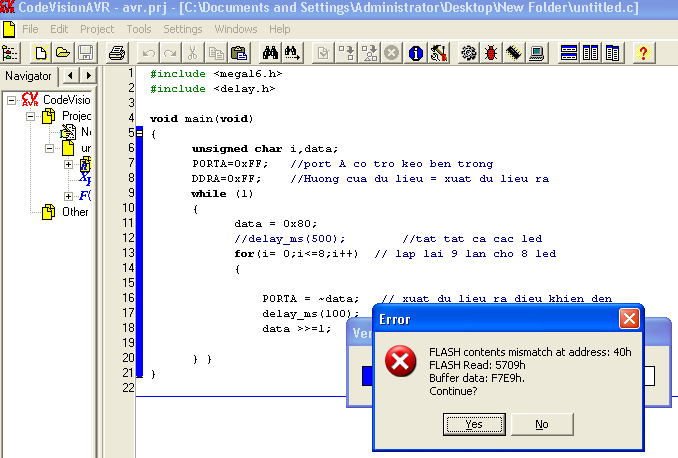Click the cascade windows toolbar icon

(612, 53)
